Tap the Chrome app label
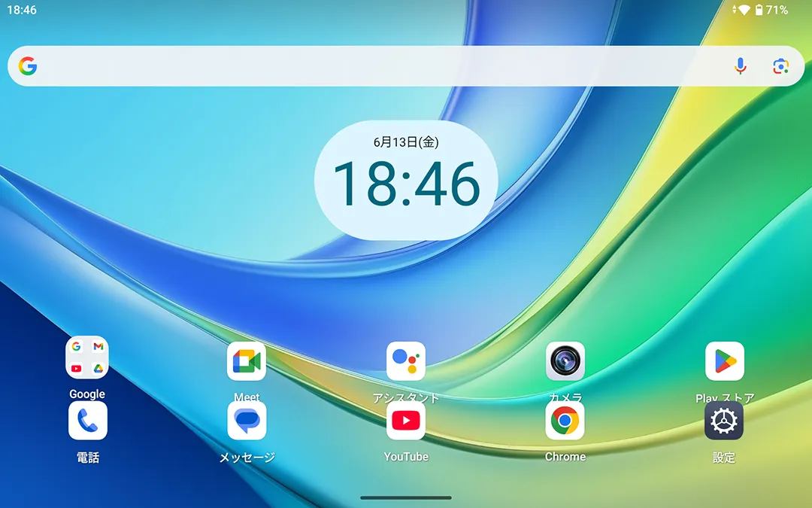Viewport: 812px width, 508px height. pyautogui.click(x=565, y=457)
